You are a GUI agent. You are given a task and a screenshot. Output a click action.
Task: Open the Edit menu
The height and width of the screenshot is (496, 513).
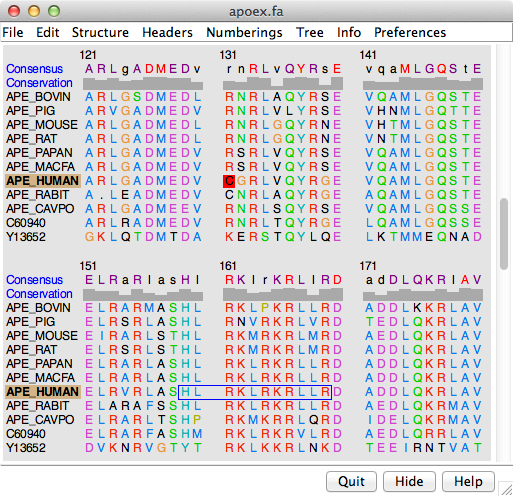pyautogui.click(x=48, y=32)
